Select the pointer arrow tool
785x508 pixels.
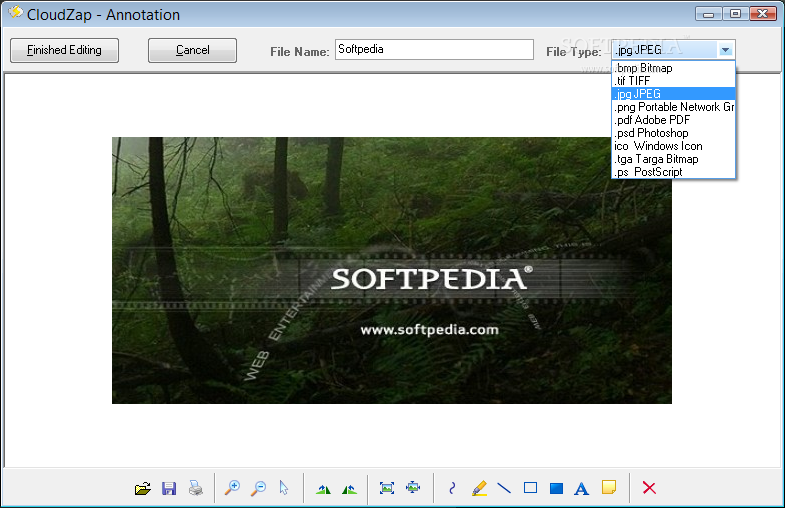pos(284,488)
